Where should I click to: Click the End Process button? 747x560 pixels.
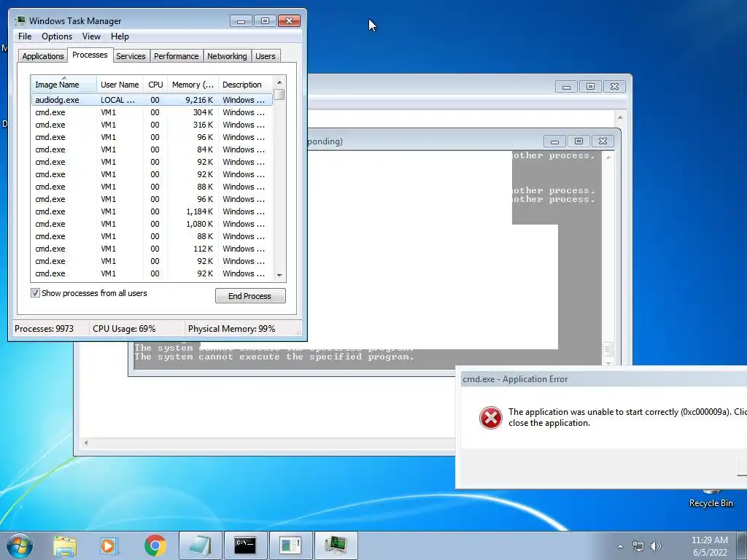point(250,296)
